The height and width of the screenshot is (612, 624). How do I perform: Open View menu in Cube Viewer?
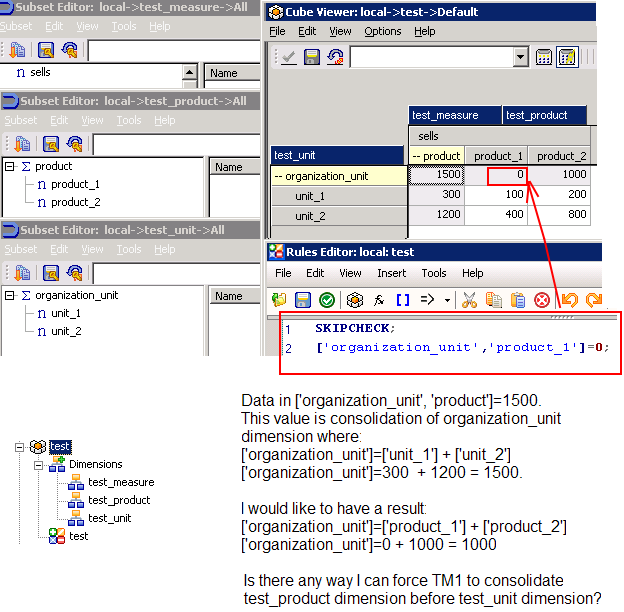coord(340,31)
